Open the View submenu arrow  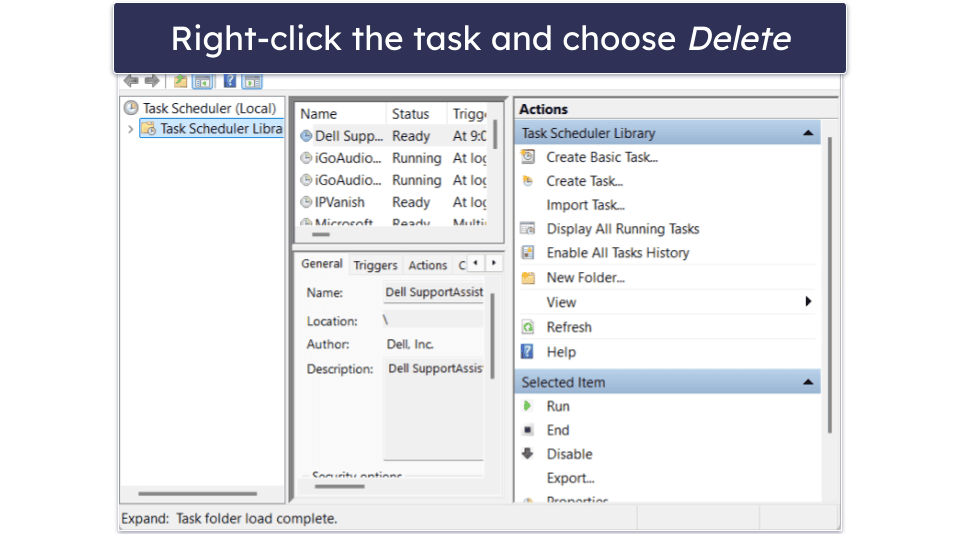808,302
